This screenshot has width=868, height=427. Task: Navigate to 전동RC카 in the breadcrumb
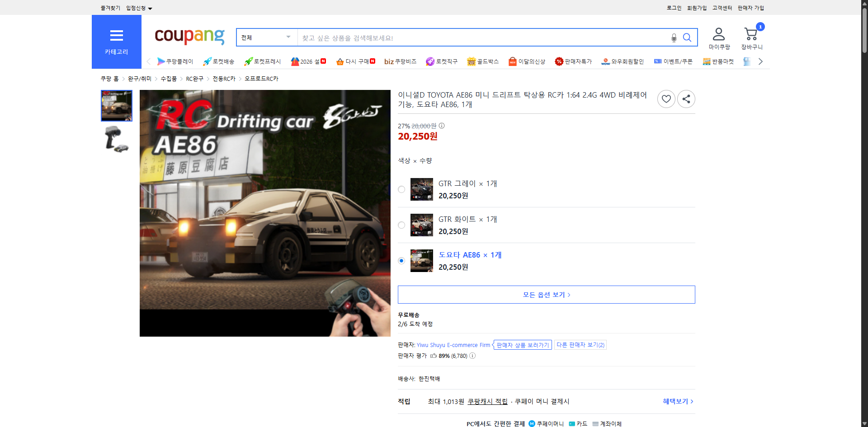[224, 78]
